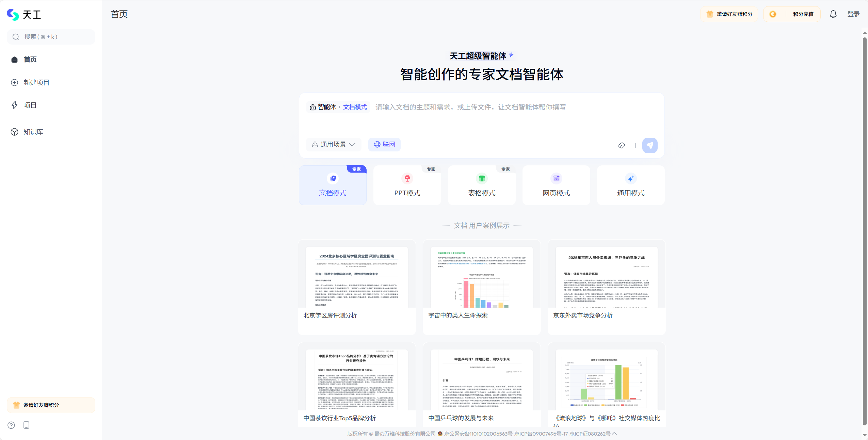Click 积分充值 button
This screenshot has width=868, height=440.
tap(792, 14)
